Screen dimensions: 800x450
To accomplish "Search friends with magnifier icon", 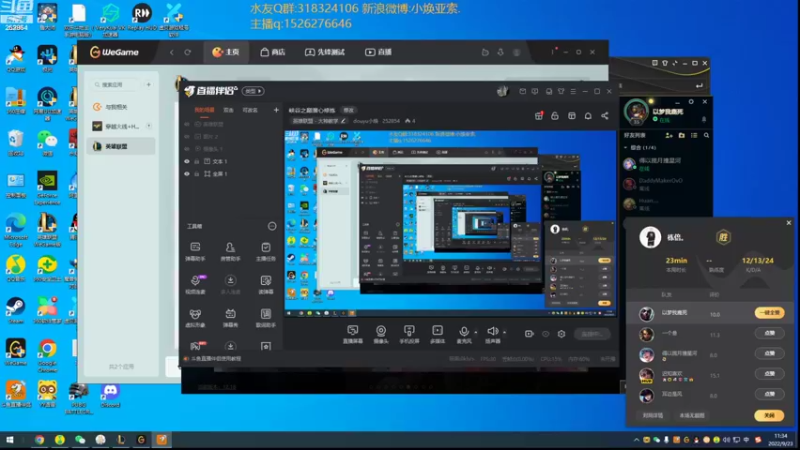I will 707,135.
